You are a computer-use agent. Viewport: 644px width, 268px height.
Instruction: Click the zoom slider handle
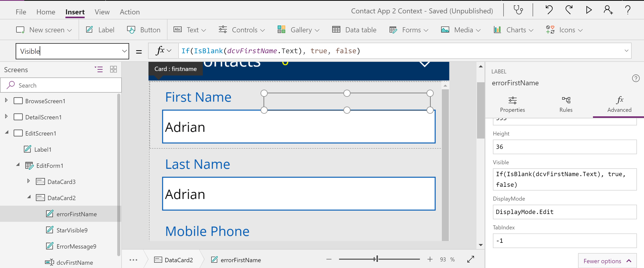(x=376, y=259)
